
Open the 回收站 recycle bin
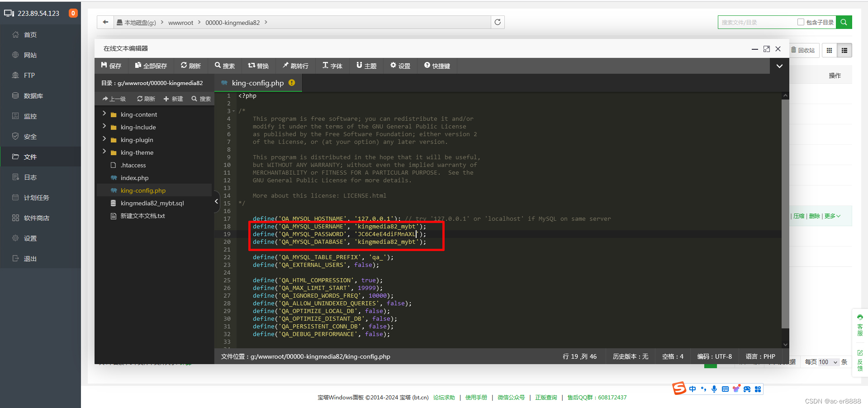coord(802,50)
